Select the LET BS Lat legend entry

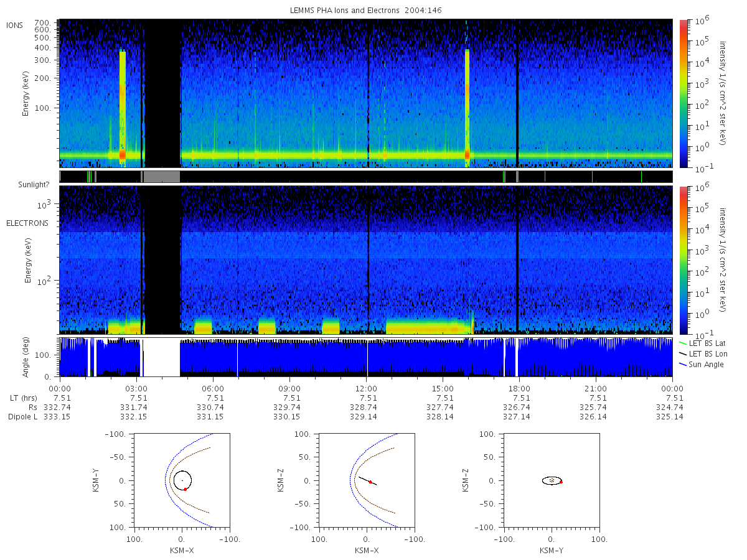tap(702, 343)
